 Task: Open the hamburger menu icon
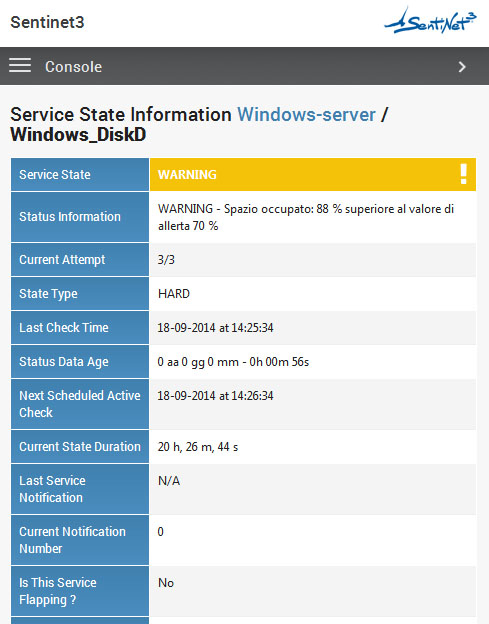[20, 65]
